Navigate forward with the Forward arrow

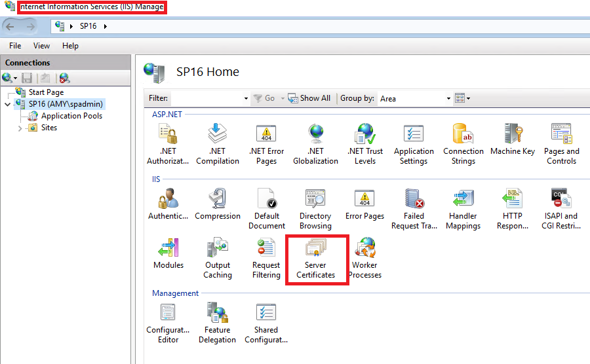tap(31, 26)
